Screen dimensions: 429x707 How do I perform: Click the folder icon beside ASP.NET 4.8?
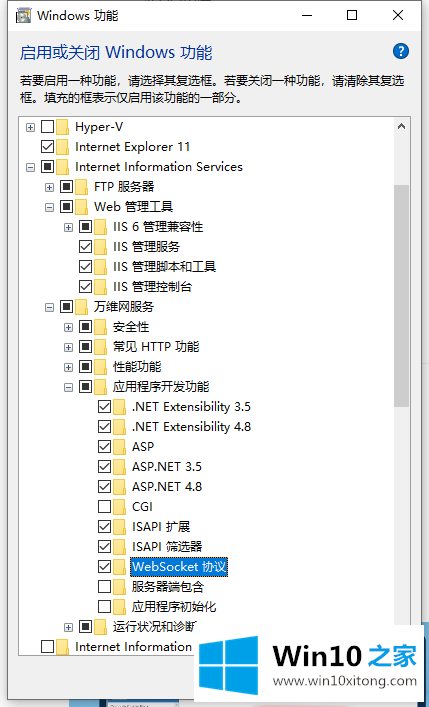click(x=119, y=487)
